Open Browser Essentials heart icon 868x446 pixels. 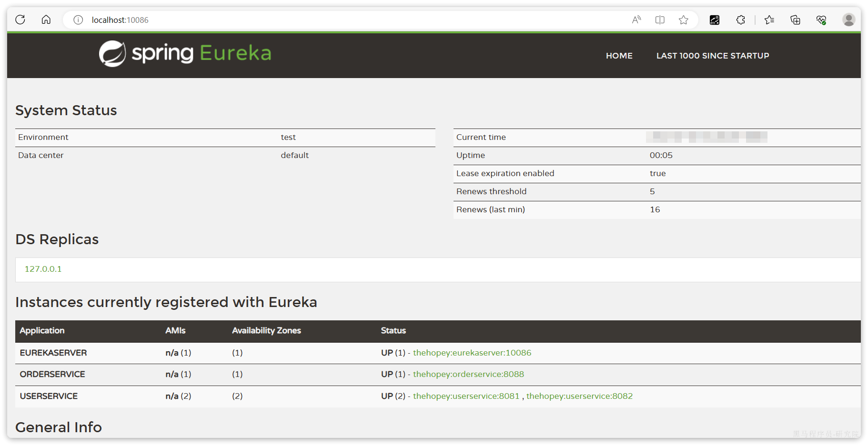(821, 20)
